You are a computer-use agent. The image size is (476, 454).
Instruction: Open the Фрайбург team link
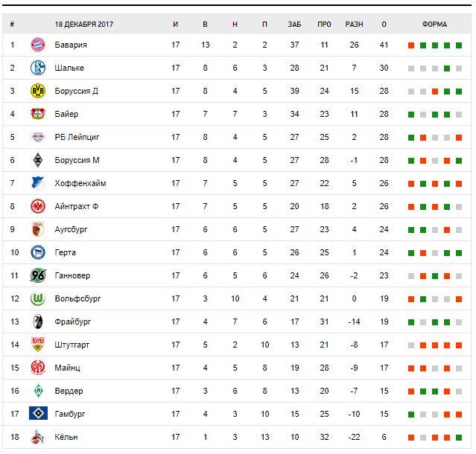coord(72,322)
